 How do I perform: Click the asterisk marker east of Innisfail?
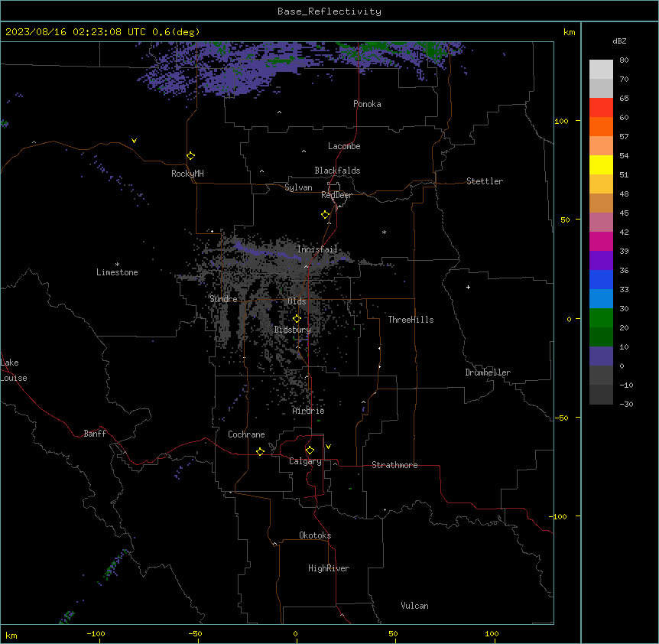pos(384,233)
